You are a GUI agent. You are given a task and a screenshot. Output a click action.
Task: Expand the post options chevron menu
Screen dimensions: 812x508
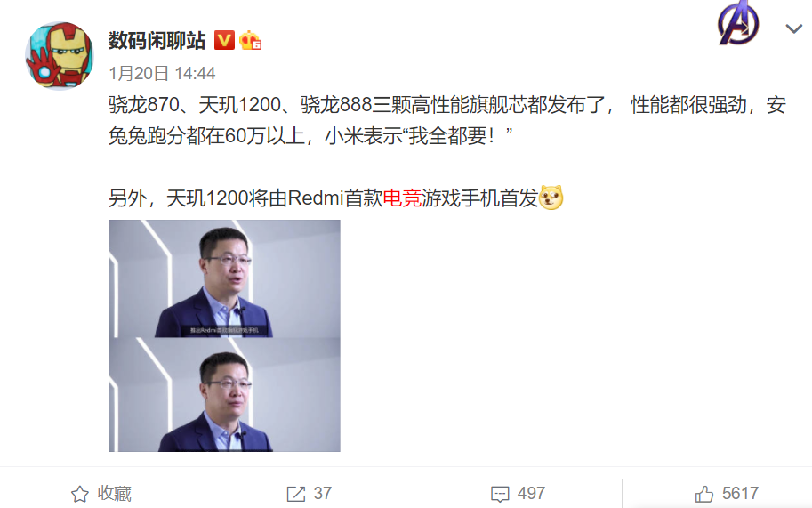(794, 28)
